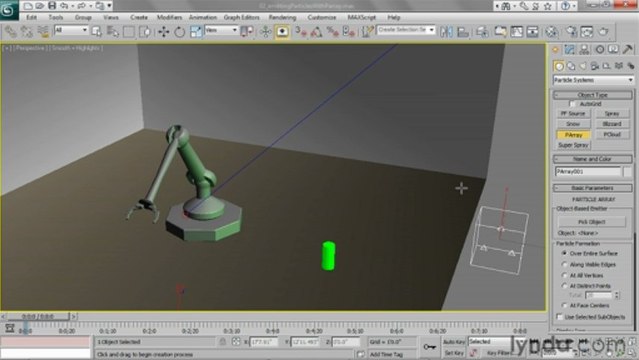The width and height of the screenshot is (639, 360).
Task: Click the Blizzard particle button
Action: (612, 124)
